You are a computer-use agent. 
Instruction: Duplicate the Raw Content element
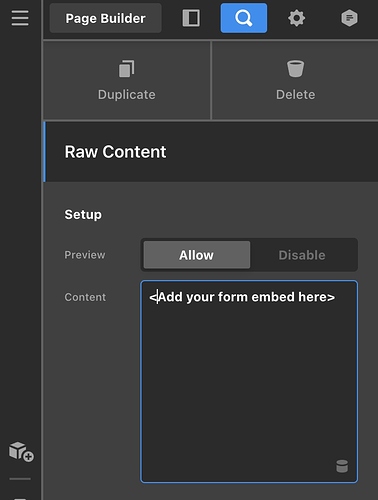(127, 80)
